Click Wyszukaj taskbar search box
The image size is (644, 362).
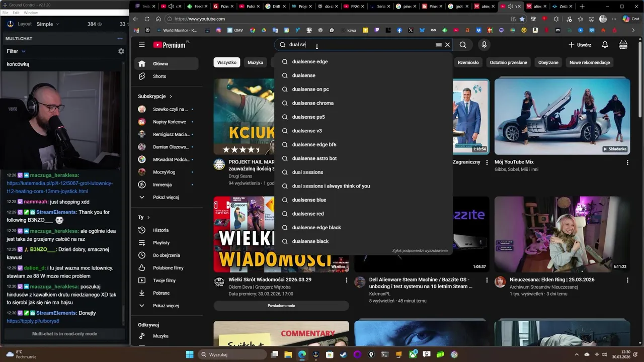(232, 354)
